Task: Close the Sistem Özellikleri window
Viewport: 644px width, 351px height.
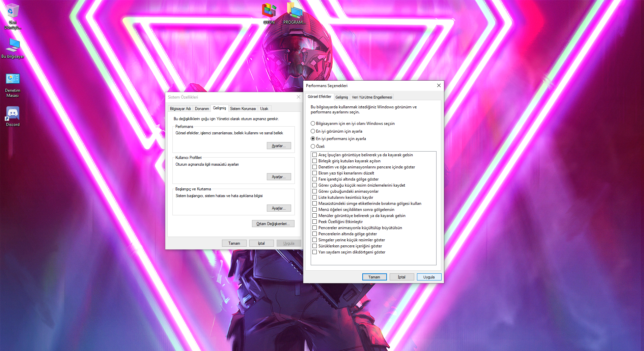Action: [299, 97]
